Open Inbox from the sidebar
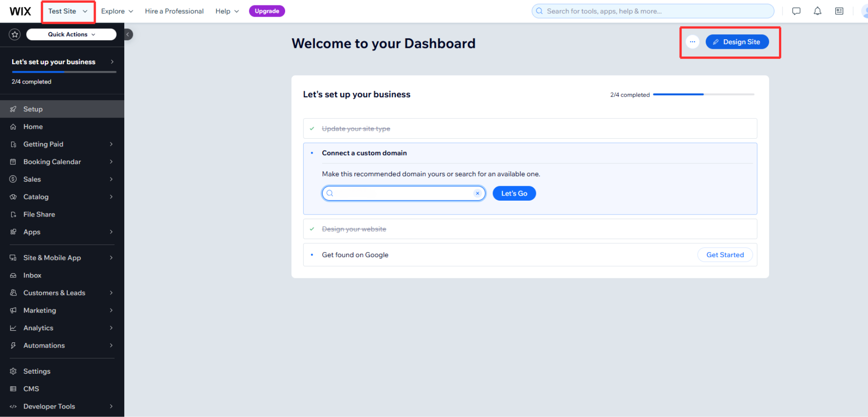The image size is (868, 417). pyautogui.click(x=32, y=276)
